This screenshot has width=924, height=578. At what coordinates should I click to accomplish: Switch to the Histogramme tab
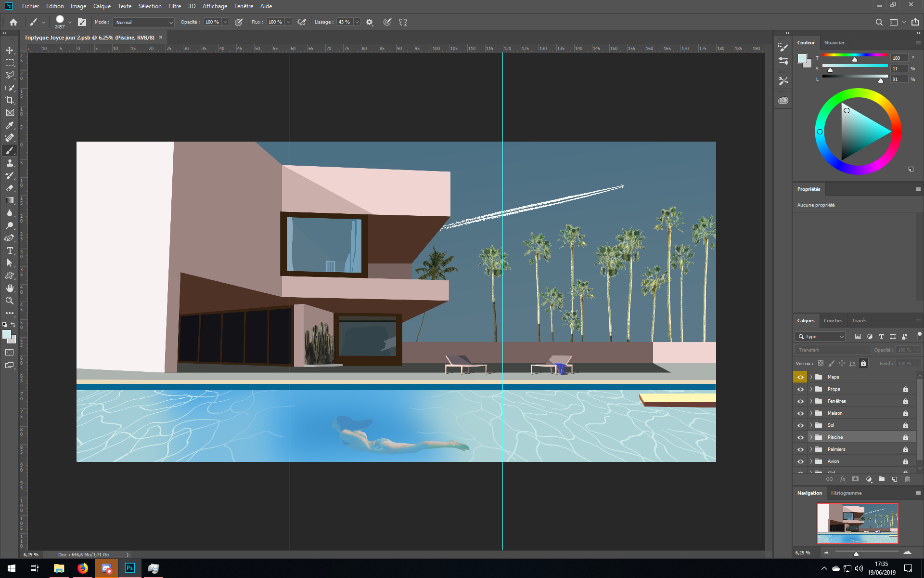click(x=846, y=493)
